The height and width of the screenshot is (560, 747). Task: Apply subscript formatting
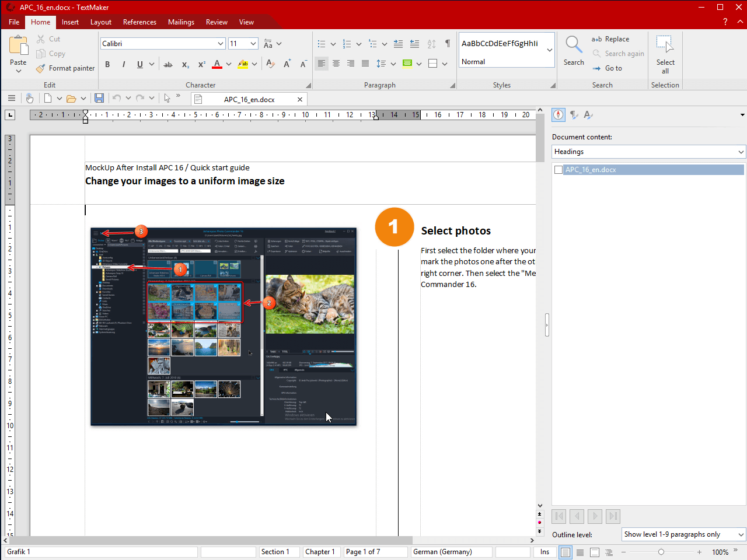click(x=185, y=64)
